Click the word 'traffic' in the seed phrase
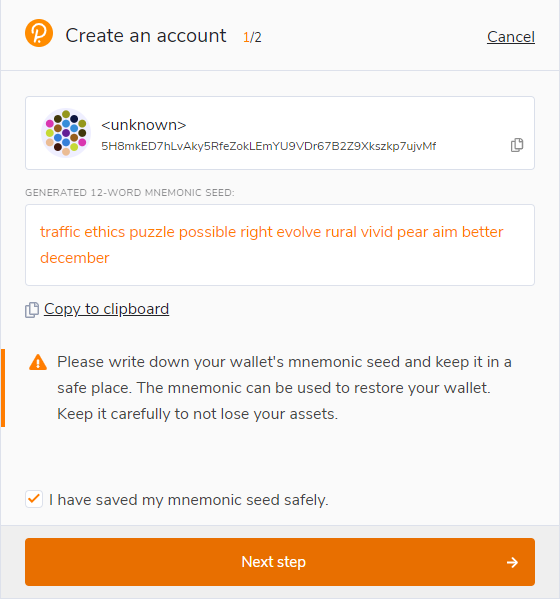The width and height of the screenshot is (560, 599). [60, 232]
